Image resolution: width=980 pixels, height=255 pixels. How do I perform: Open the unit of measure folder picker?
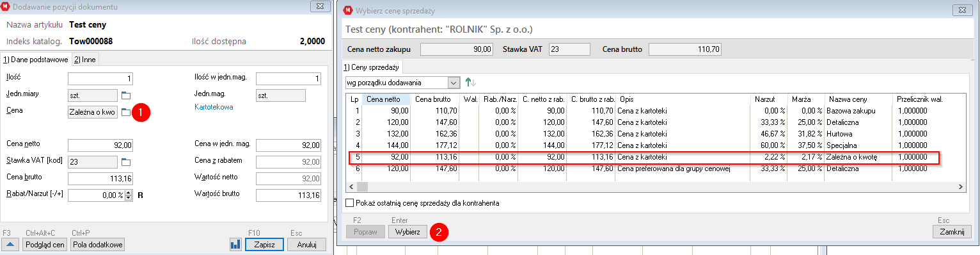[125, 95]
